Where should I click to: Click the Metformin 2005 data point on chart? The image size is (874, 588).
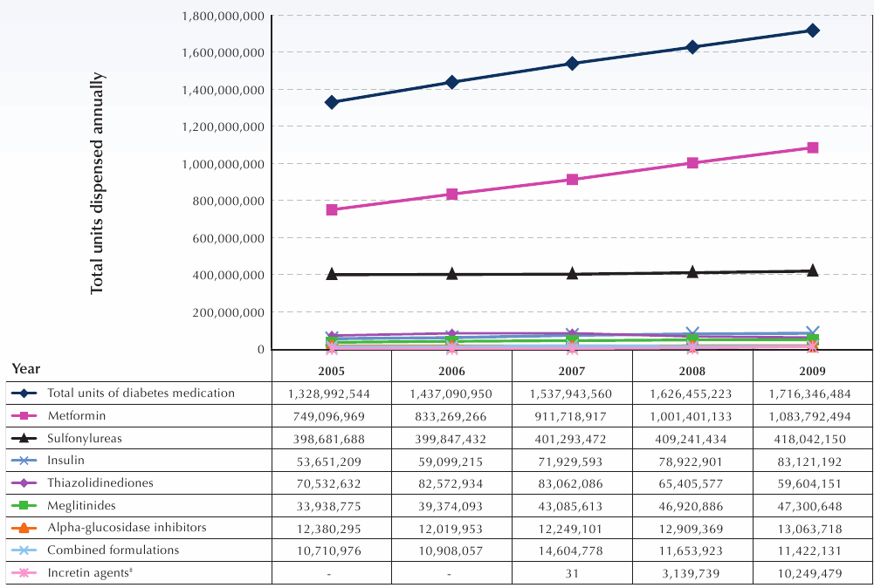(x=332, y=210)
